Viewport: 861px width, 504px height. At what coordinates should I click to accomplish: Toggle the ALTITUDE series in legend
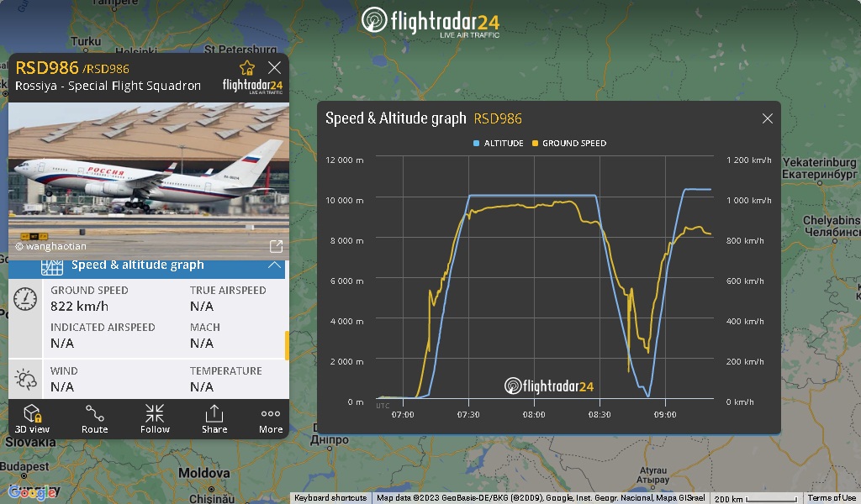(x=499, y=143)
